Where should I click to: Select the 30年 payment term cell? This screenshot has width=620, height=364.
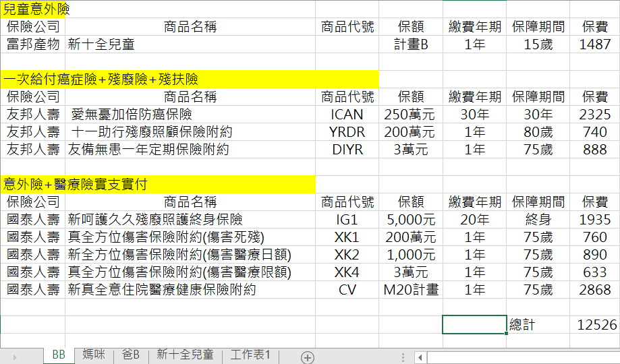(x=474, y=114)
